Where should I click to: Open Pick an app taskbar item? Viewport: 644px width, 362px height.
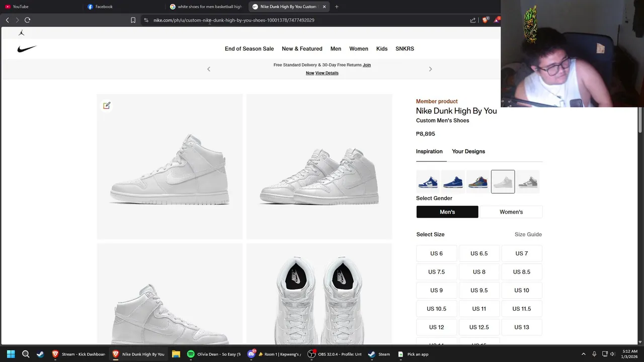click(413, 354)
